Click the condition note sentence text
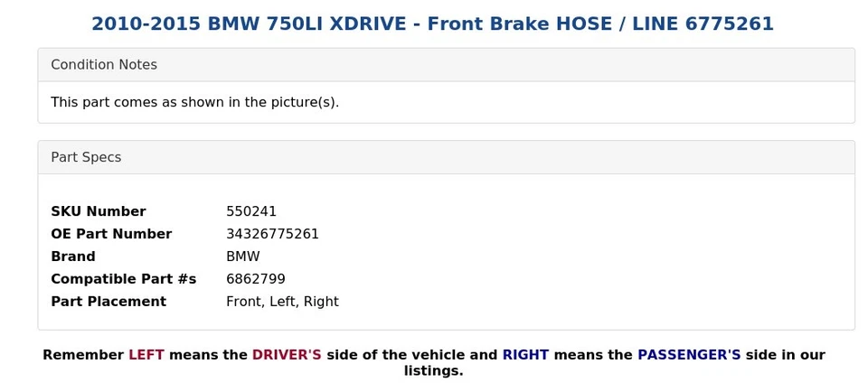 194,102
